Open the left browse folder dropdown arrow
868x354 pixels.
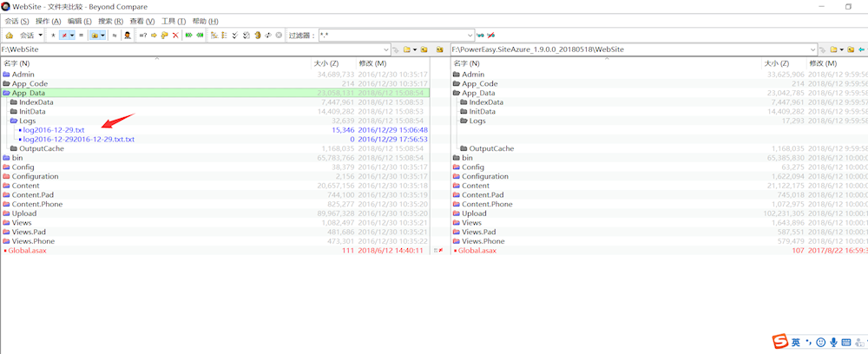click(415, 49)
